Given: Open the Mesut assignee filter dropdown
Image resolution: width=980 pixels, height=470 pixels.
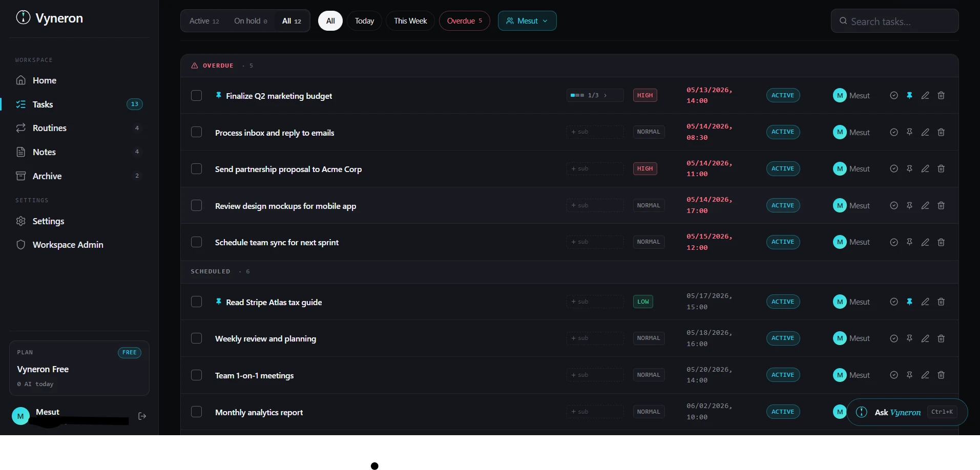Looking at the screenshot, I should 527,21.
